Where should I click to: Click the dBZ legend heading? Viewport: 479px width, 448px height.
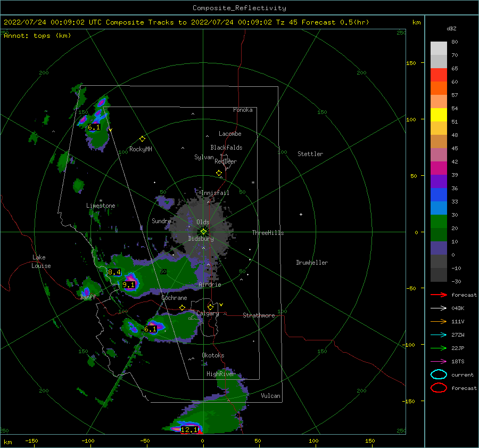point(451,29)
